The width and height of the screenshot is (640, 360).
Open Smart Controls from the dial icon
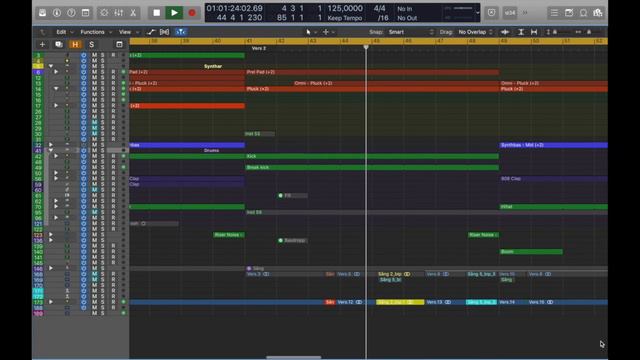click(x=104, y=13)
